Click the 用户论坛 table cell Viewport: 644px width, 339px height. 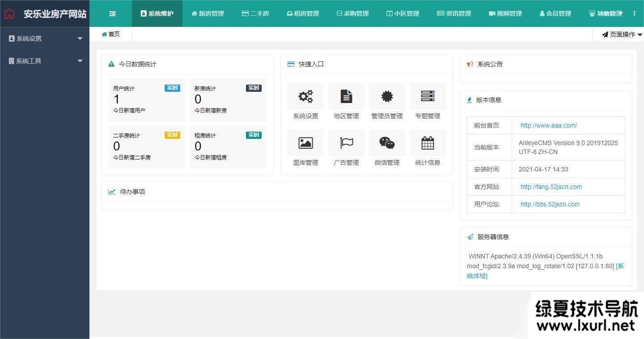[490, 204]
